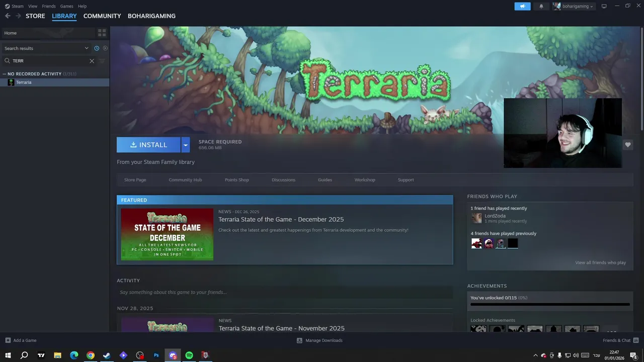The height and width of the screenshot is (362, 644).
Task: Go to the LIBRARY tab
Action: pos(64,16)
